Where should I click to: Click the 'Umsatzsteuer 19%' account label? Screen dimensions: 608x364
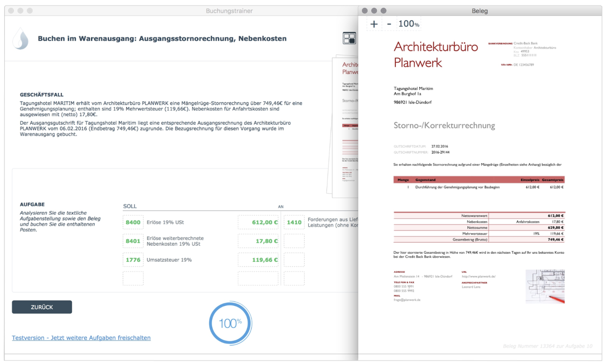coord(169,260)
